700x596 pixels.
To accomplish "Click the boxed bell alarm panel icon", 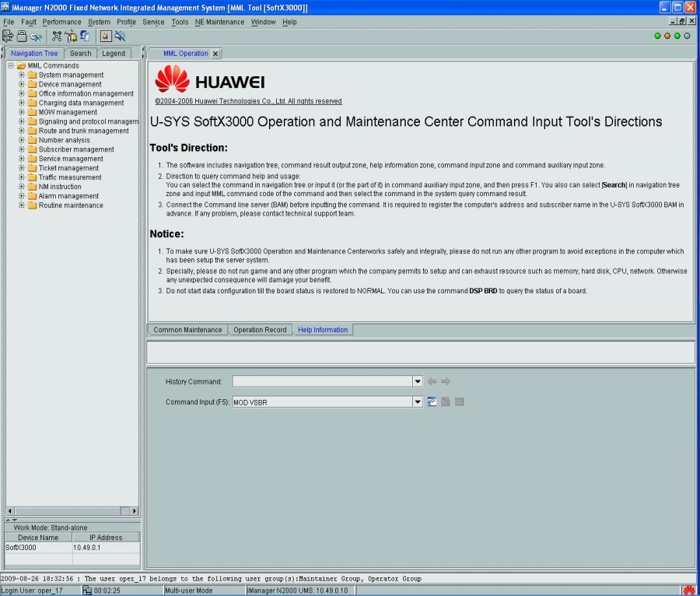I will click(106, 36).
